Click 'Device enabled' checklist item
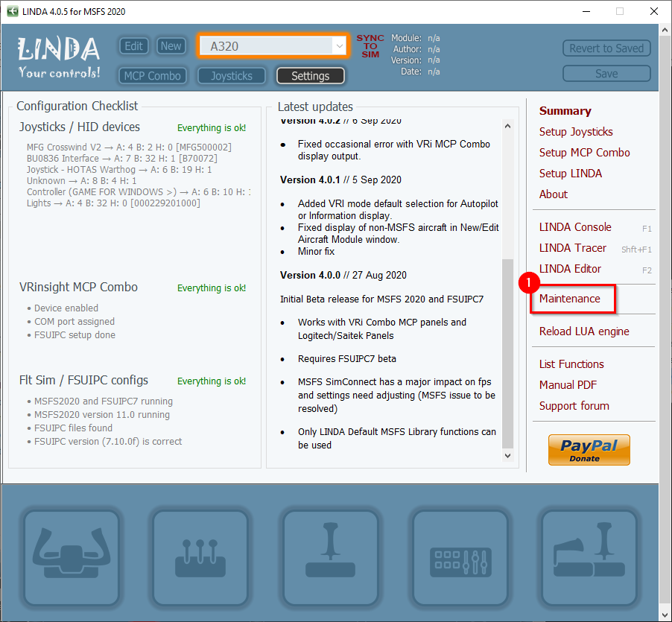 pos(63,308)
